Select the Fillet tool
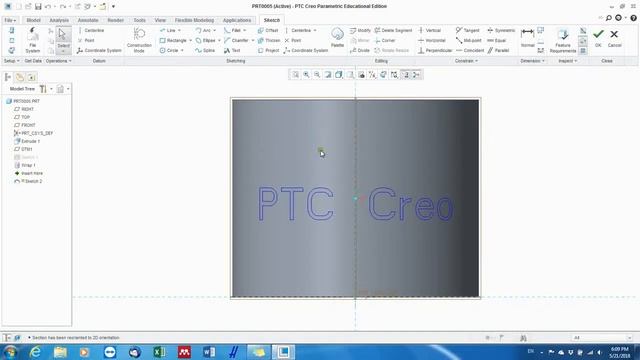The image size is (640, 360). point(233,30)
